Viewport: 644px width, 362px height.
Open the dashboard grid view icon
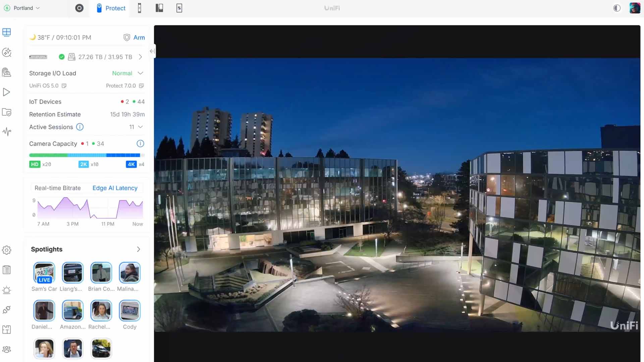tap(7, 32)
